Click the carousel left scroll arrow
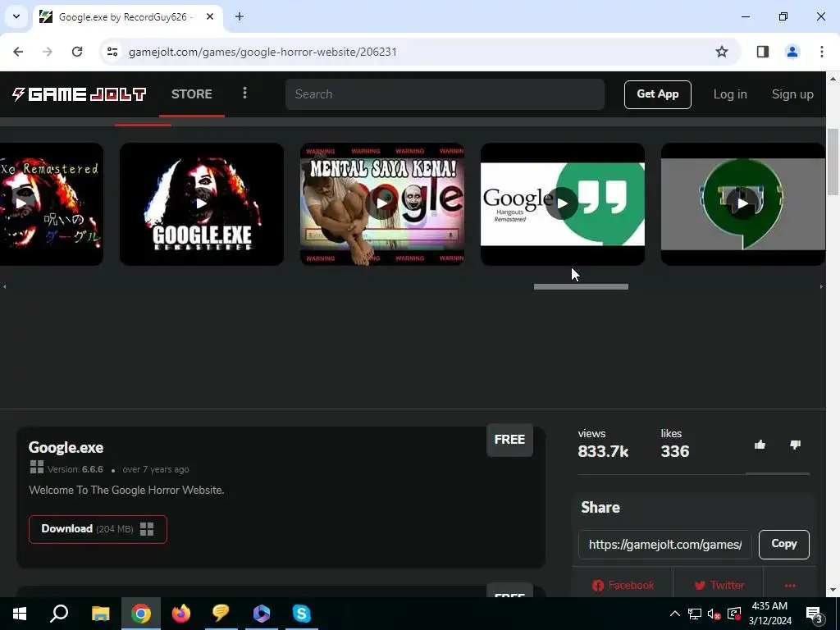The image size is (840, 630). coord(4,286)
